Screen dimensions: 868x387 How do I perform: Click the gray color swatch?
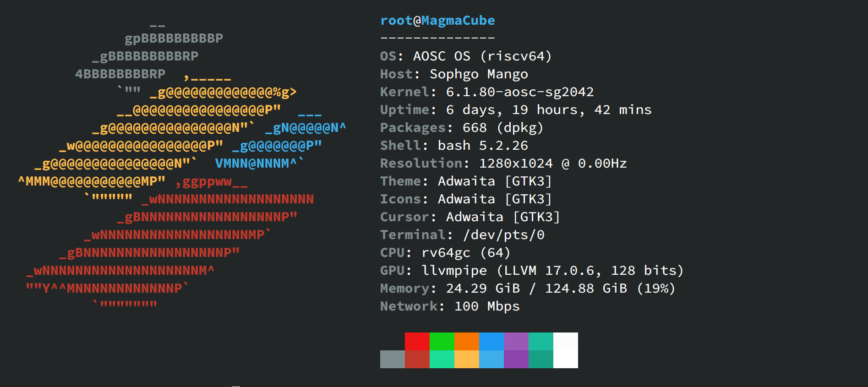[392, 359]
